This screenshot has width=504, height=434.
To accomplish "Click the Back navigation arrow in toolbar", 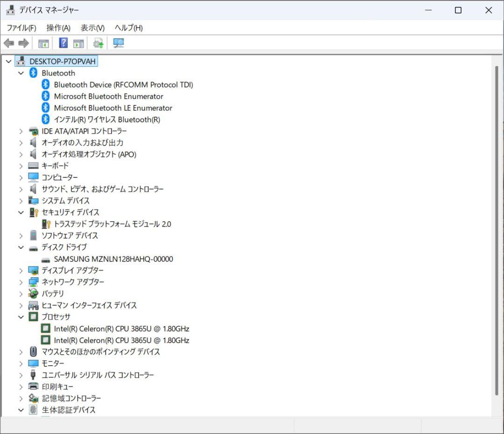I will [x=8, y=43].
